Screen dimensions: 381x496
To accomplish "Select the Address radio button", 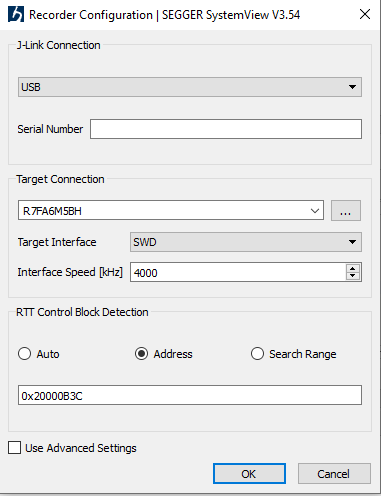I will pyautogui.click(x=141, y=354).
